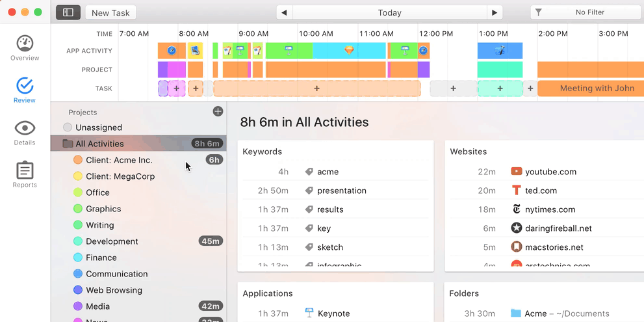
Task: Go to next day arrow
Action: [x=495, y=13]
